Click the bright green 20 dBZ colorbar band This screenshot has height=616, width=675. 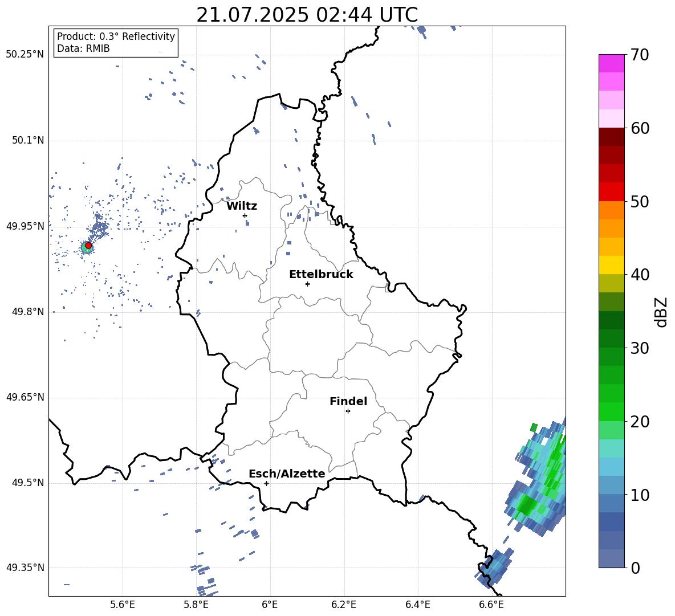(611, 411)
